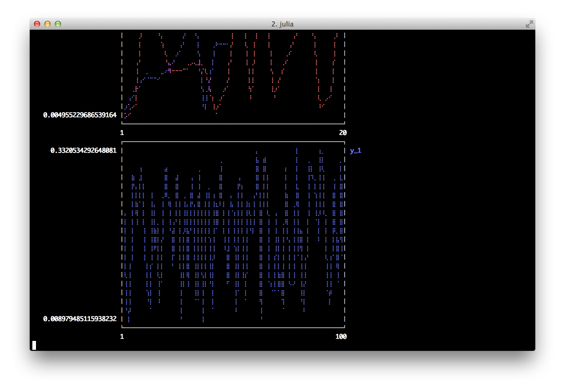Click the red close window button
565x392 pixels.
(37, 24)
